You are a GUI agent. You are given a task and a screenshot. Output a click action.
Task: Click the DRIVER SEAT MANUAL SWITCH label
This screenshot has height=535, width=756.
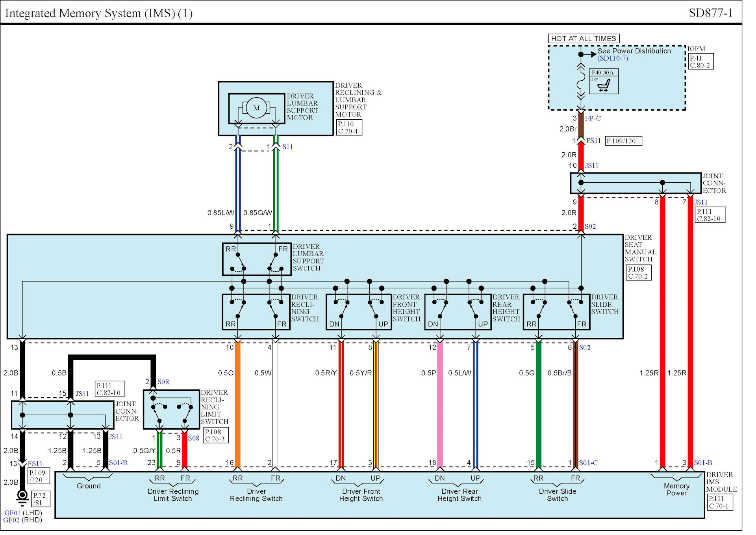point(640,248)
